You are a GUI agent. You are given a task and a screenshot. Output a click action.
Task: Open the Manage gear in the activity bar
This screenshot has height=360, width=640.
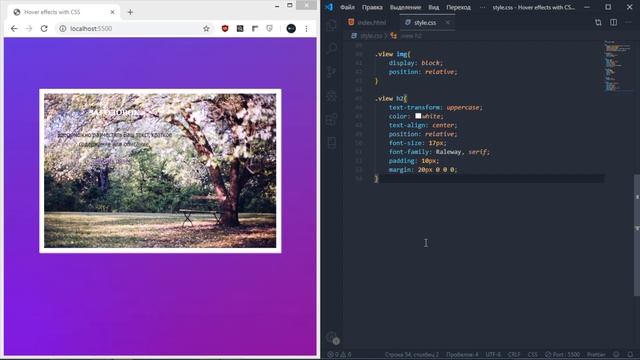pos(332,337)
